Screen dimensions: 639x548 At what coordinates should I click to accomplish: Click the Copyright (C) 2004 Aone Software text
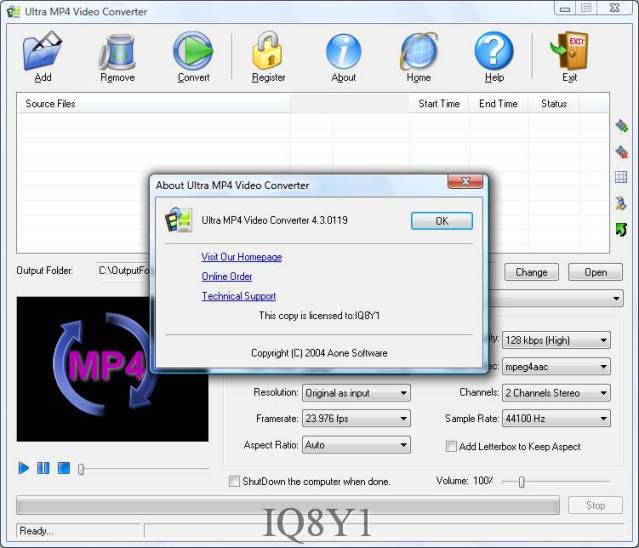pos(319,353)
